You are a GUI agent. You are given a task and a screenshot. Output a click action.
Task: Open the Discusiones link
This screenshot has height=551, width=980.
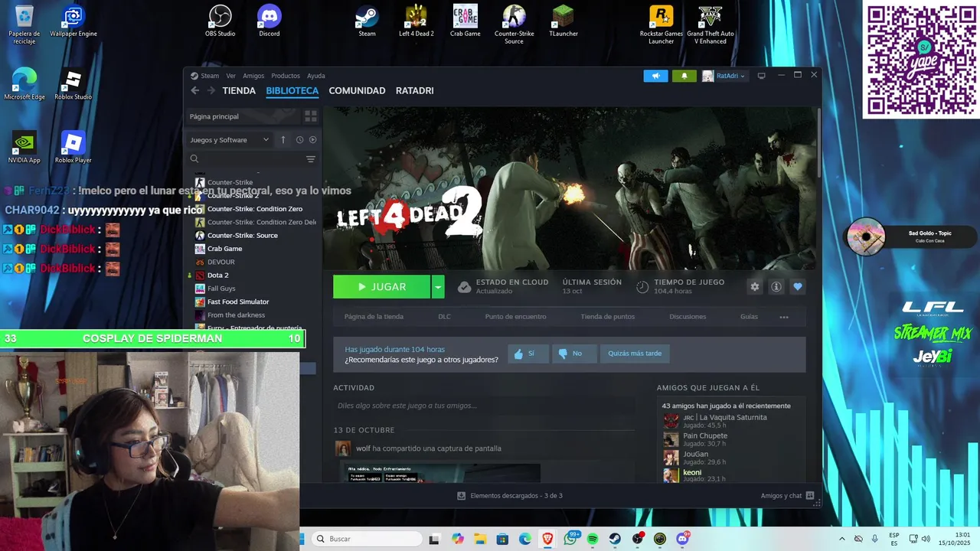(x=688, y=317)
